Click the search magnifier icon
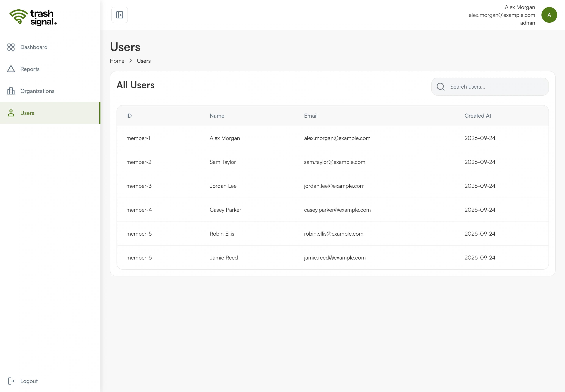The height and width of the screenshot is (392, 565). click(x=440, y=87)
